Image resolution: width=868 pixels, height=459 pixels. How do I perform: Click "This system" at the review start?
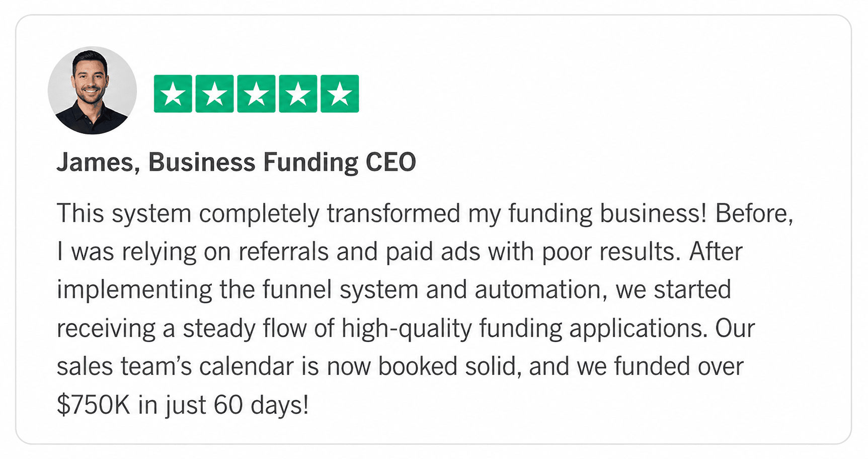[124, 213]
